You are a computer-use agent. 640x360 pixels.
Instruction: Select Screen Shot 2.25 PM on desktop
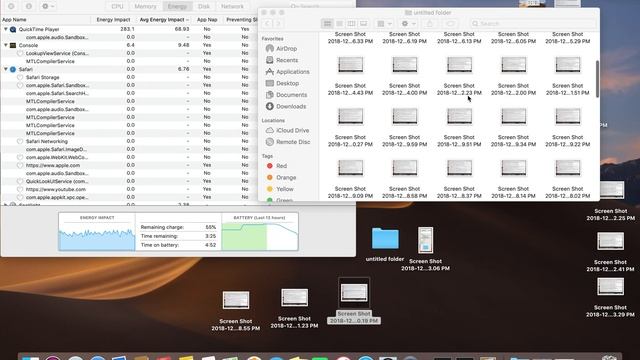click(x=611, y=190)
